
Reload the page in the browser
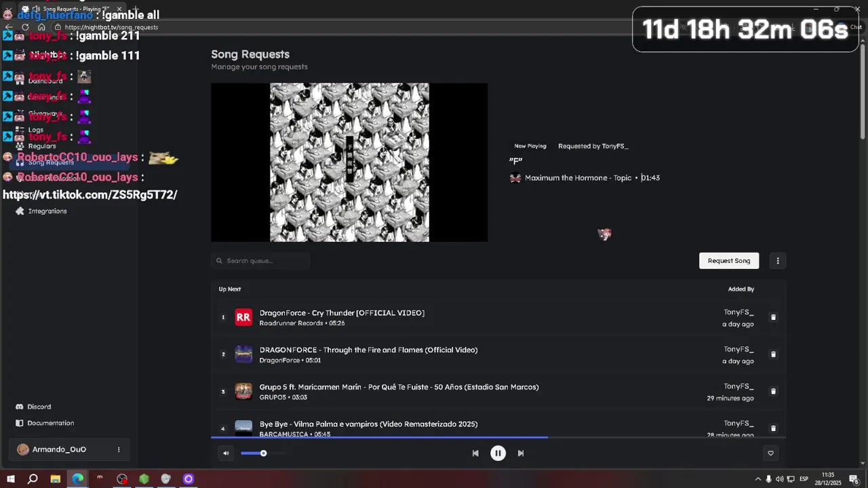click(25, 27)
